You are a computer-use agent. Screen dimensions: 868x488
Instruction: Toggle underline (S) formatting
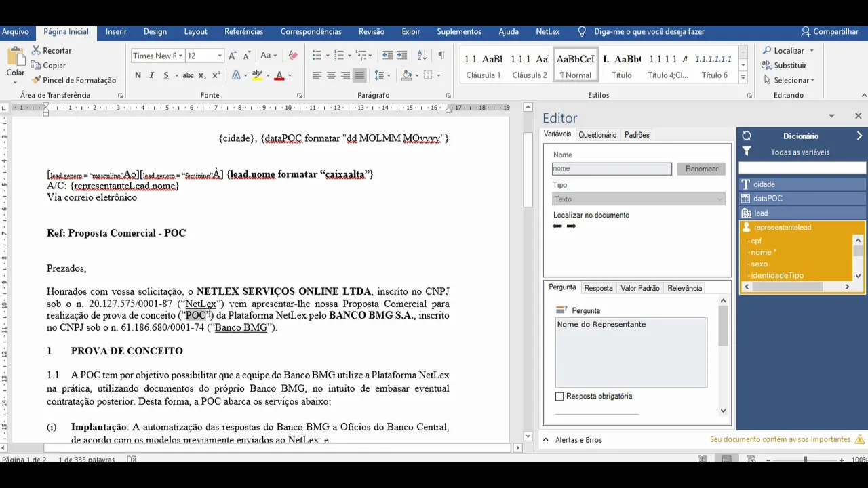(x=166, y=75)
